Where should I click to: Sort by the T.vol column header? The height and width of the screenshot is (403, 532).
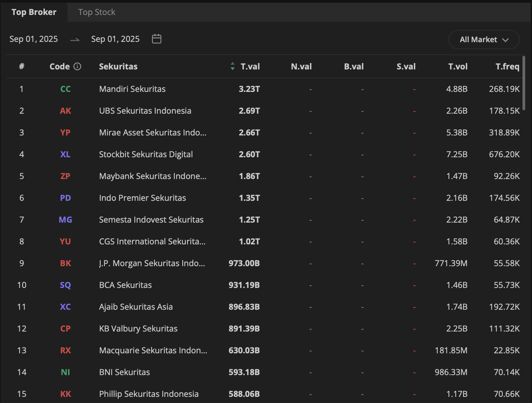coord(458,66)
